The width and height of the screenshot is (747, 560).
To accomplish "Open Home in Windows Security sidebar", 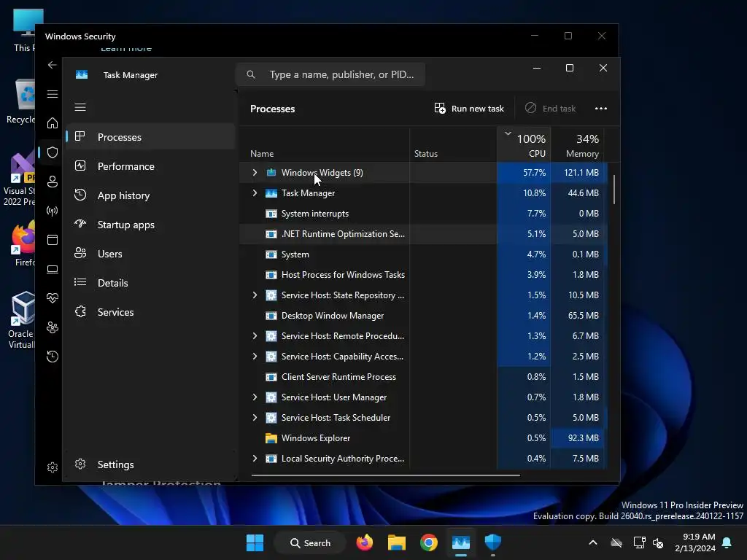I will [x=53, y=123].
